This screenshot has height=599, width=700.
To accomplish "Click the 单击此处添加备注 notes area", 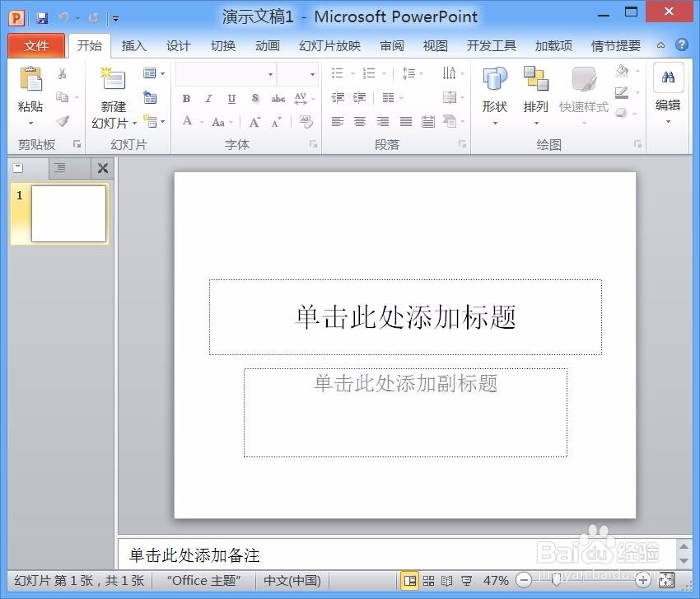I will pos(397,555).
